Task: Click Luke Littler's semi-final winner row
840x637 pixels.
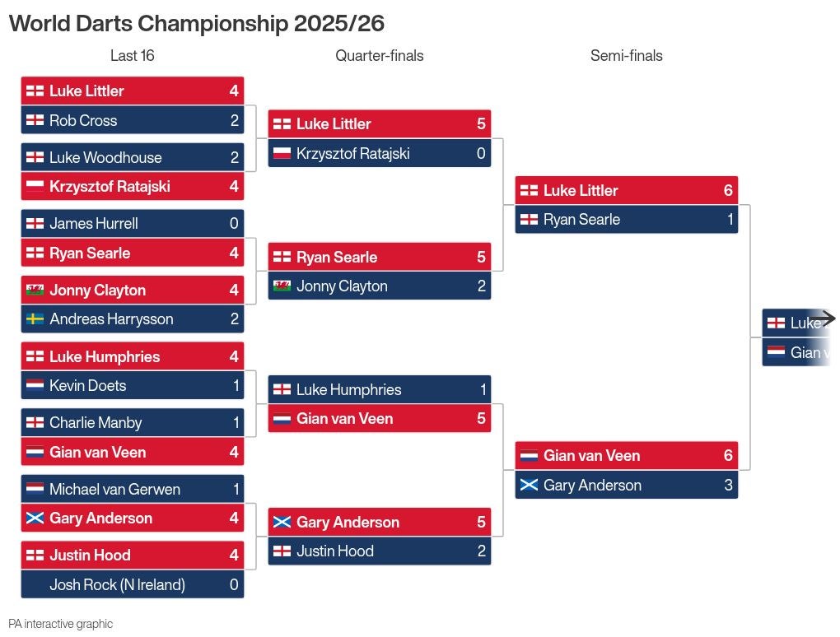Action: coord(626,190)
